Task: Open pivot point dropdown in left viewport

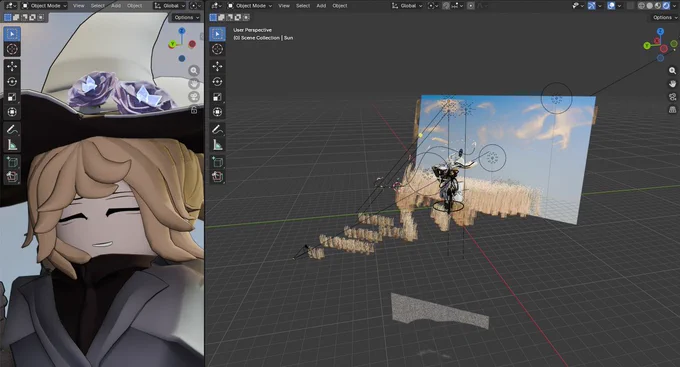Action: click(x=195, y=6)
